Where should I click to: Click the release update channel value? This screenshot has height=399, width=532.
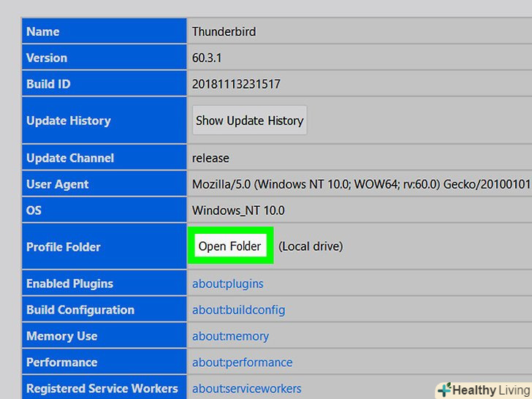(x=210, y=158)
